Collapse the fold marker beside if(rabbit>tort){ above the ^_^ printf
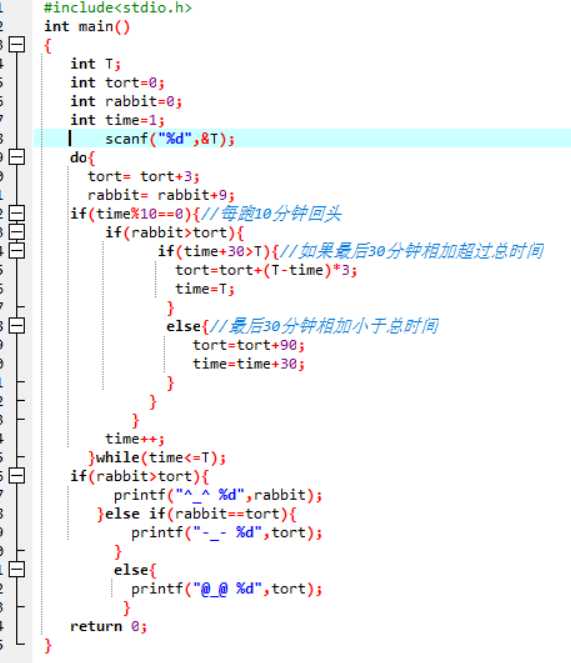 coord(16,476)
